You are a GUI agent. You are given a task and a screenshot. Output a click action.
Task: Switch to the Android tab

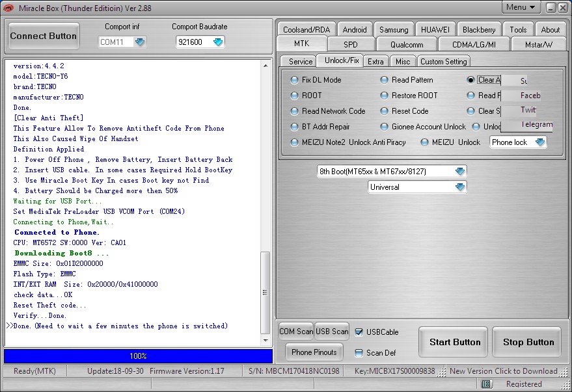point(355,29)
